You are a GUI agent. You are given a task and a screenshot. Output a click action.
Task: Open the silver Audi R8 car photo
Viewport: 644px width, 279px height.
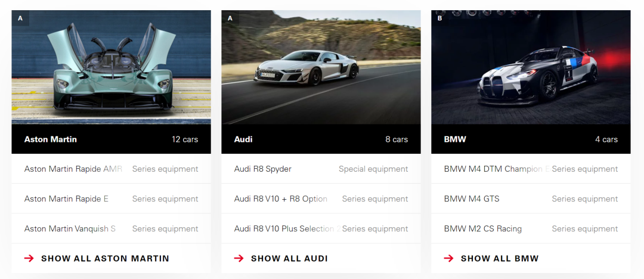pyautogui.click(x=321, y=67)
